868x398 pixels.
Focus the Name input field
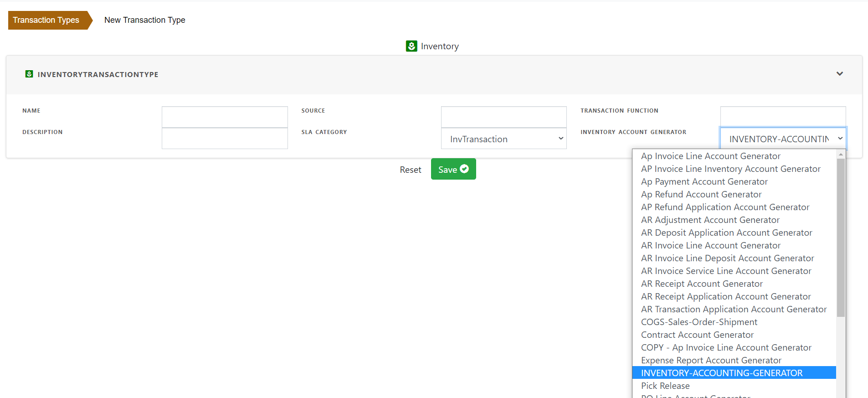[x=225, y=117]
